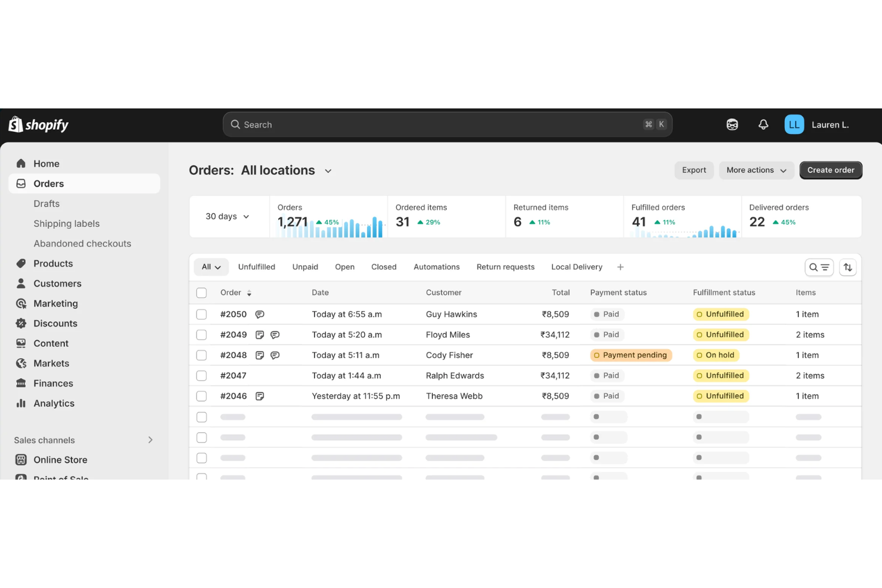Open the Closed orders tab
The width and height of the screenshot is (882, 588).
(x=383, y=267)
